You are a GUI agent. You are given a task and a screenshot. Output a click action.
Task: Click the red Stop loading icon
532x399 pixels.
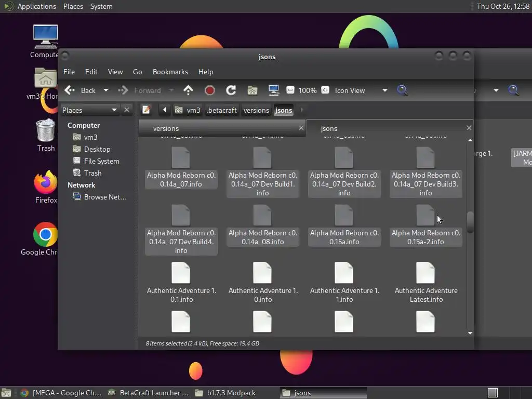pos(210,90)
